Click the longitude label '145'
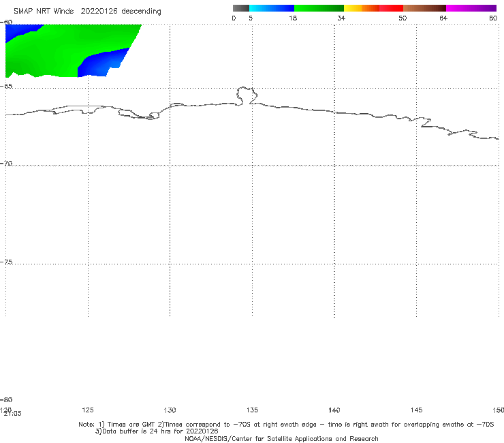The width and height of the screenshot is (504, 443). click(417, 410)
